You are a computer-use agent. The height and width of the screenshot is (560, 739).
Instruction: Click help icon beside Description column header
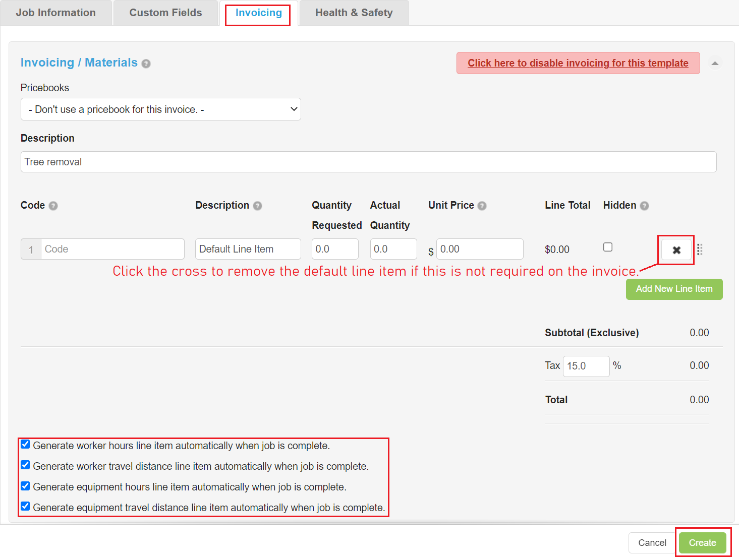click(257, 206)
